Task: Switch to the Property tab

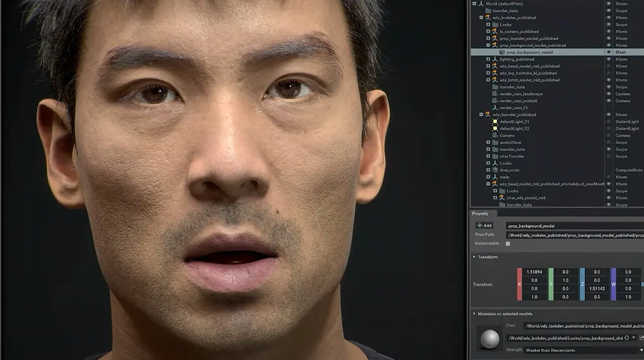Action: [x=480, y=213]
